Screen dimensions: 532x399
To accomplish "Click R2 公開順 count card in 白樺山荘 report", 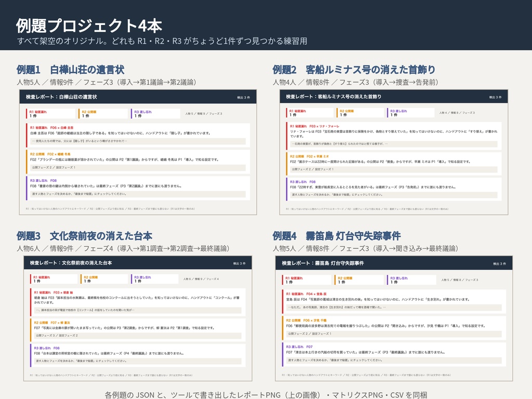I will (103, 114).
